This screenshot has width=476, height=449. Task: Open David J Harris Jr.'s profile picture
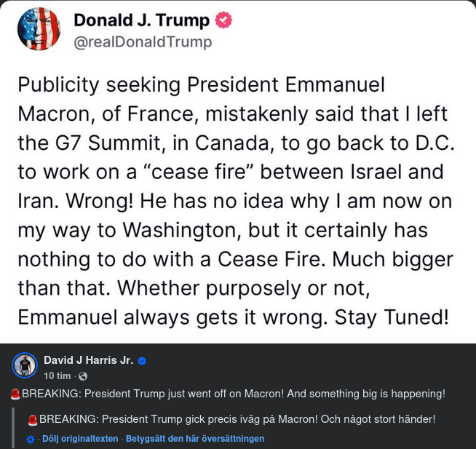click(x=25, y=365)
